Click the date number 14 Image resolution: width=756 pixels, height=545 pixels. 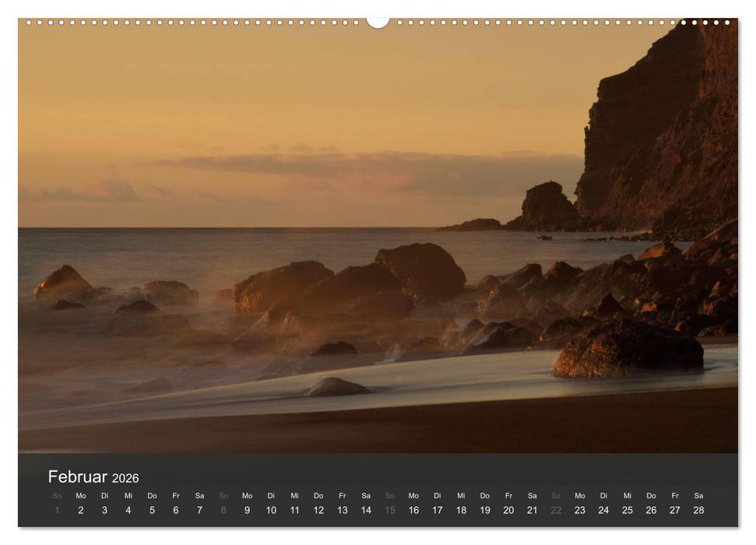pyautogui.click(x=367, y=509)
